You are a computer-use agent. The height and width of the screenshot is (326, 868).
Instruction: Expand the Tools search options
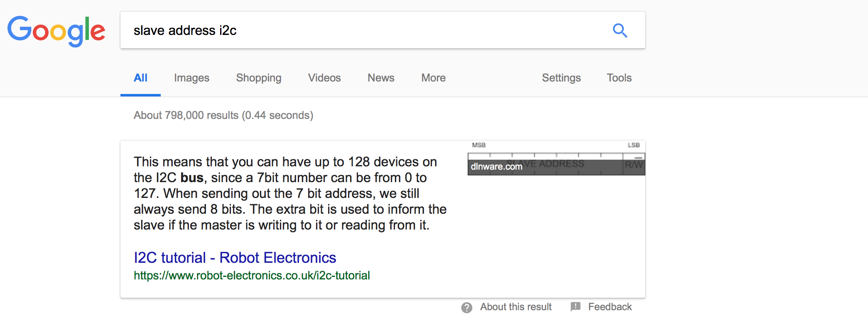point(619,78)
